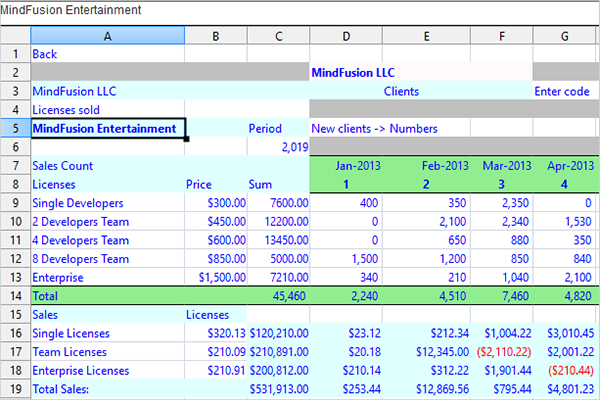
Task: Select row 14 header
Action: coord(15,296)
